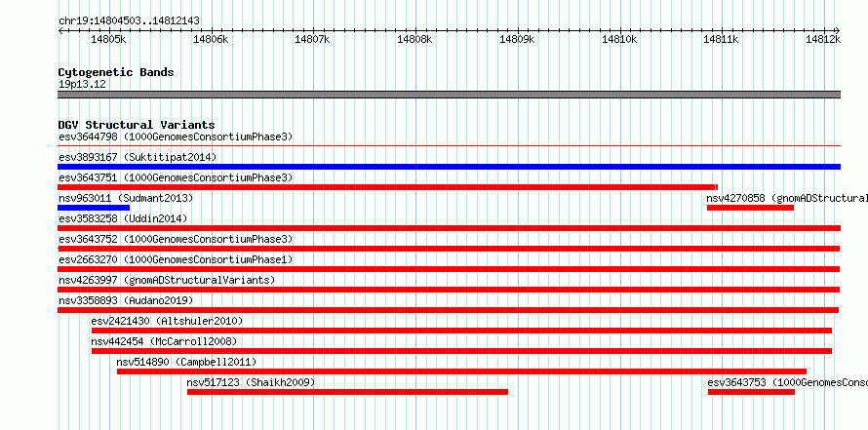Open the nsv4263997 (gnomADStructuralVariants) label
This screenshot has width=868, height=430.
(167, 280)
